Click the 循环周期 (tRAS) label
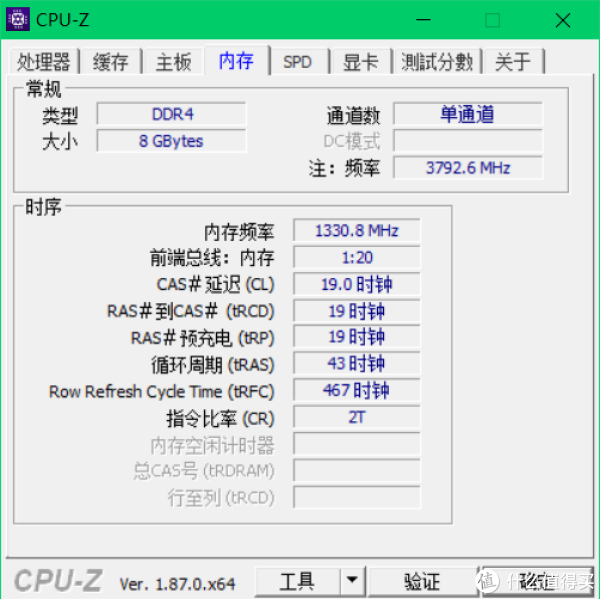The image size is (600, 599). [212, 365]
